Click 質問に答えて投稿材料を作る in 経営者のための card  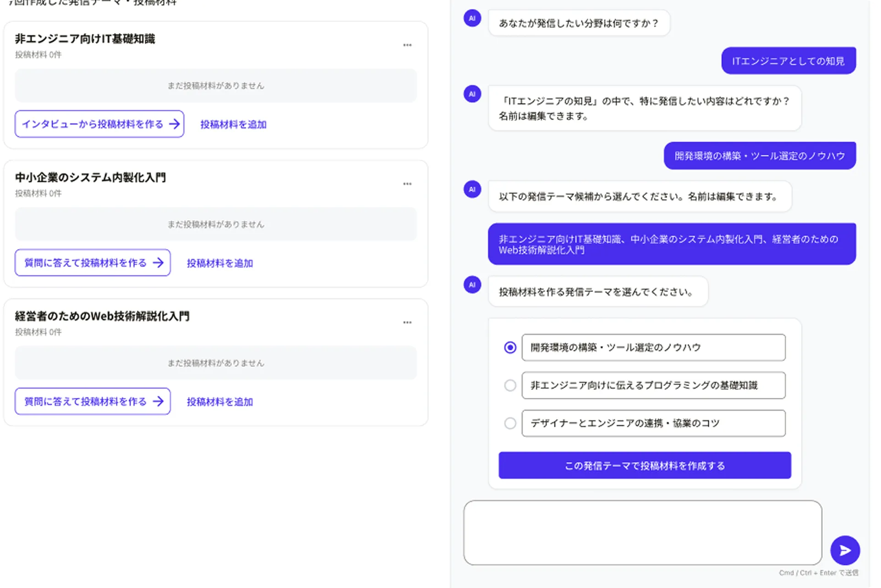click(x=93, y=402)
